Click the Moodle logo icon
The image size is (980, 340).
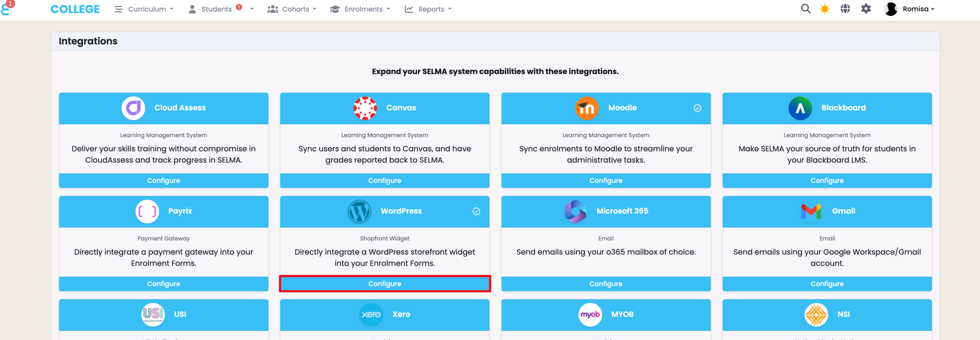(587, 108)
